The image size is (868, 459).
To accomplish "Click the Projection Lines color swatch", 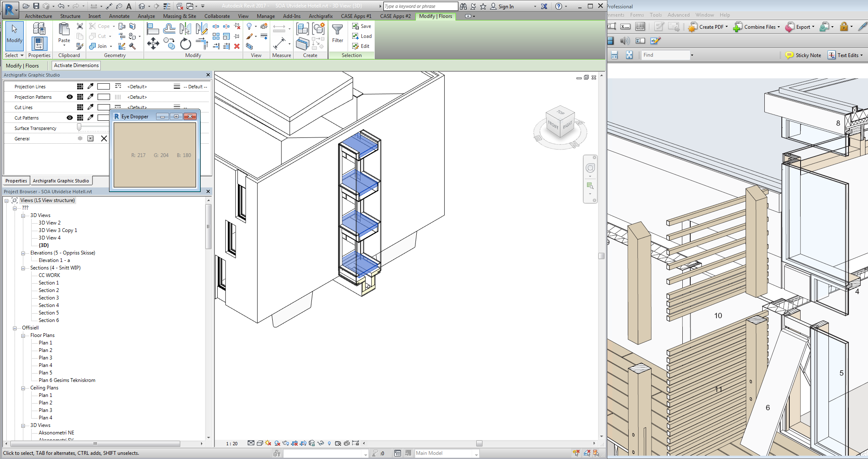I will pos(103,86).
